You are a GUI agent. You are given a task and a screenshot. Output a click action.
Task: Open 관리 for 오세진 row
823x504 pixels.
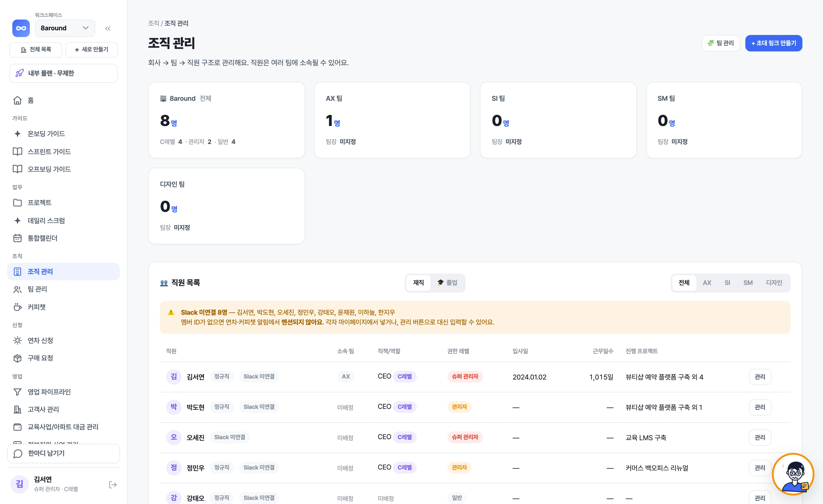pos(760,437)
